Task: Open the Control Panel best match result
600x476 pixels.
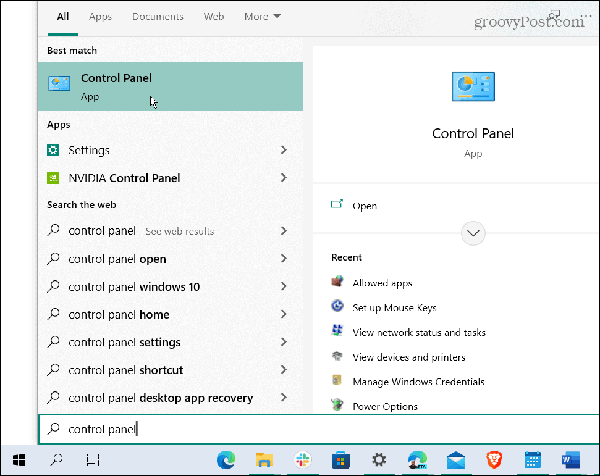Action: pyautogui.click(x=170, y=86)
